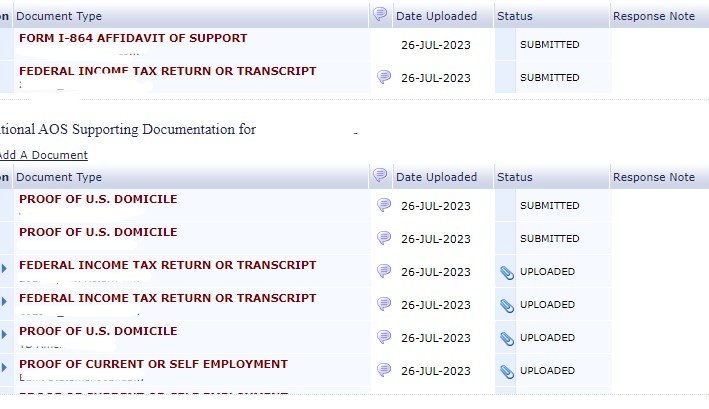Open comment bubble for Federal Income Tax submitted row
This screenshot has width=709, height=409.
click(384, 77)
